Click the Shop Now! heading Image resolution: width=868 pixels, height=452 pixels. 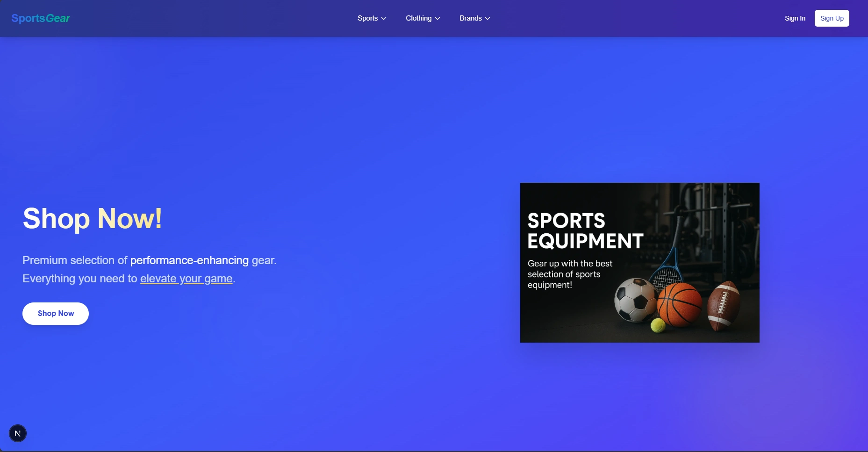tap(93, 218)
